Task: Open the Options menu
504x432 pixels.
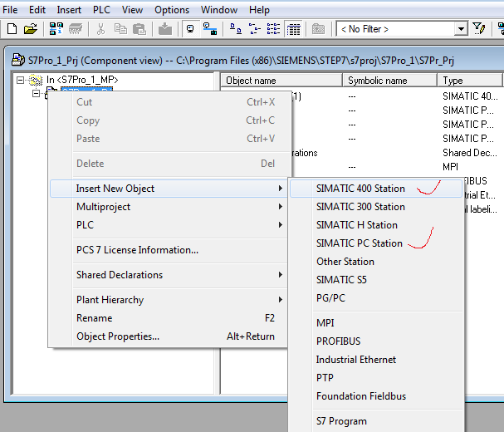Action: [172, 10]
